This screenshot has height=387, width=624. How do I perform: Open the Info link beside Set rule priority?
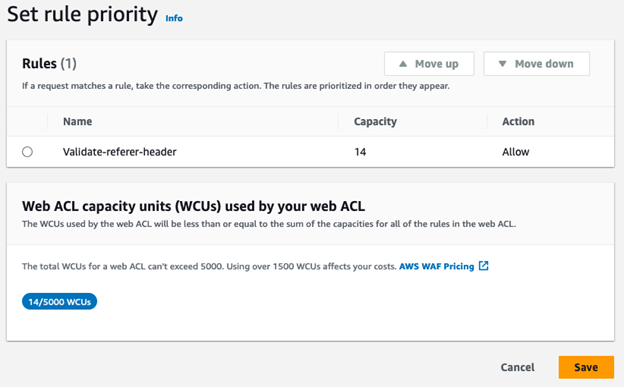[174, 18]
